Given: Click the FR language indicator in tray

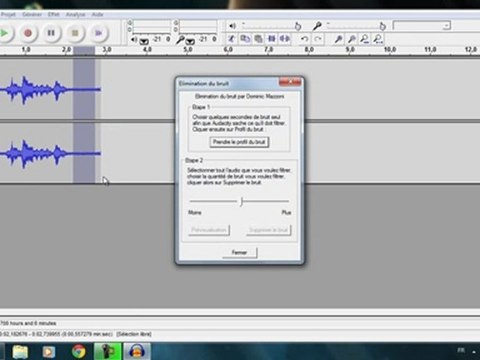Looking at the screenshot, I should pos(461,350).
